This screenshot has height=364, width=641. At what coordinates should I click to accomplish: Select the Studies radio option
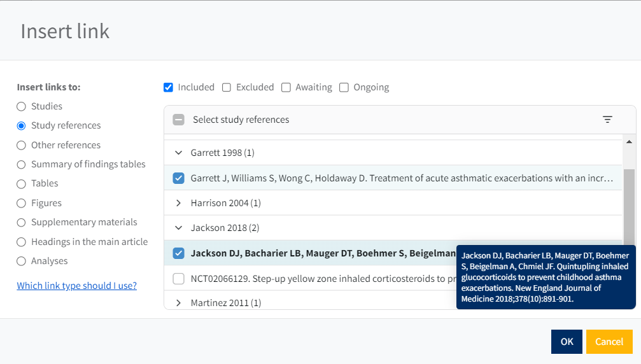[x=22, y=106]
